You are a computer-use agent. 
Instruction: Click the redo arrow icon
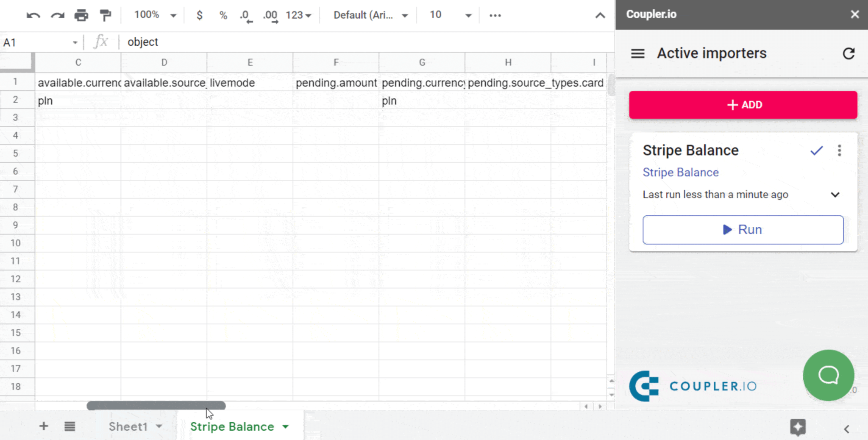(57, 16)
